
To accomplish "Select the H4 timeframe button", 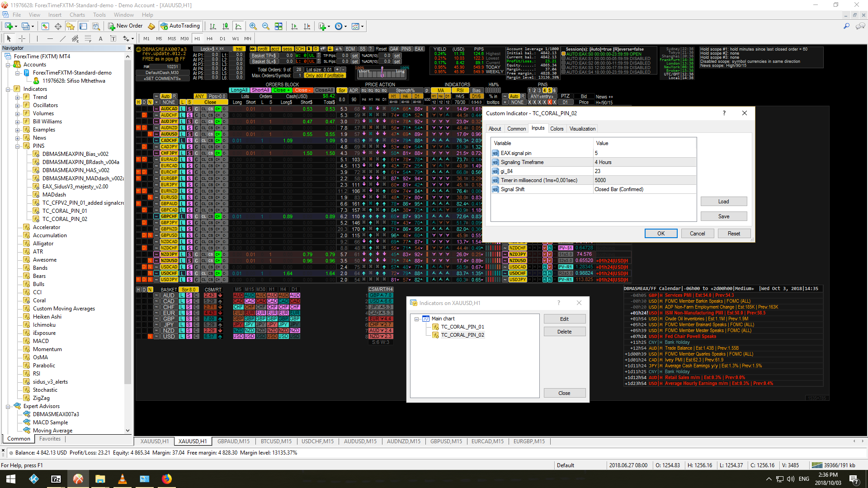I will [210, 38].
